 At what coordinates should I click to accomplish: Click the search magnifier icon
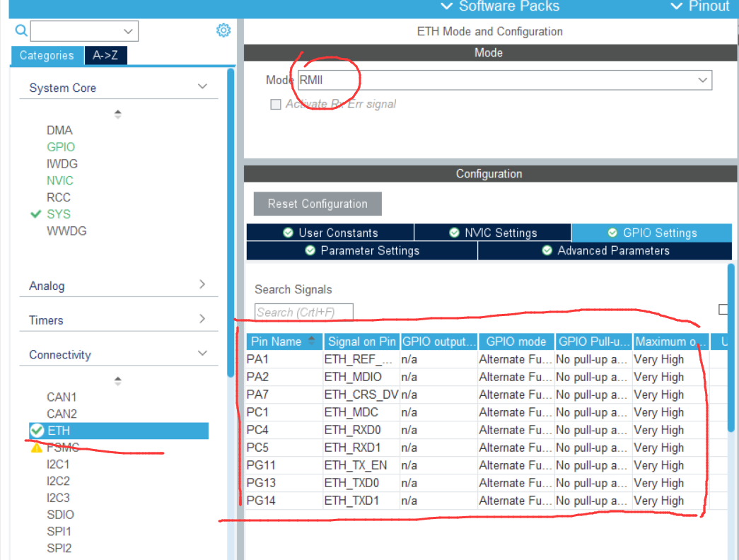pos(21,30)
